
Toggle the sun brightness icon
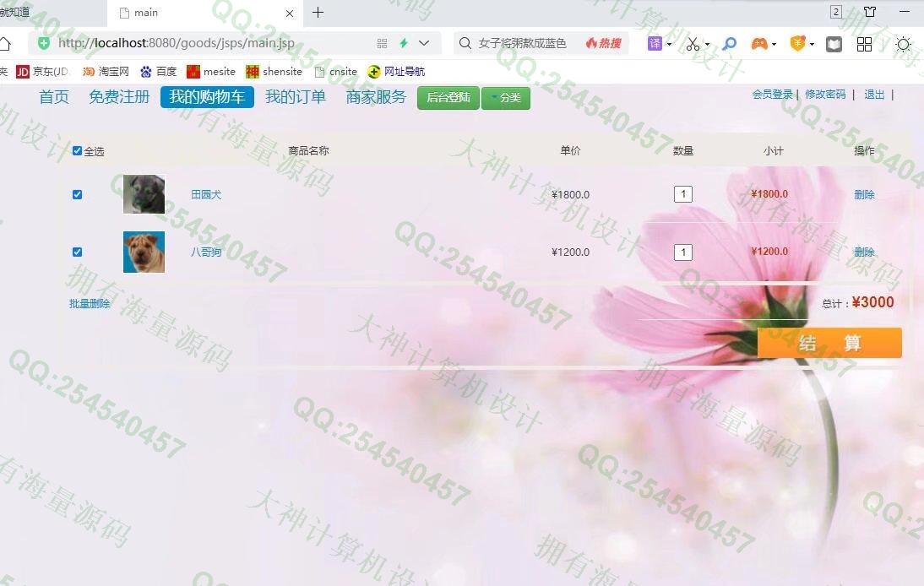point(903,44)
